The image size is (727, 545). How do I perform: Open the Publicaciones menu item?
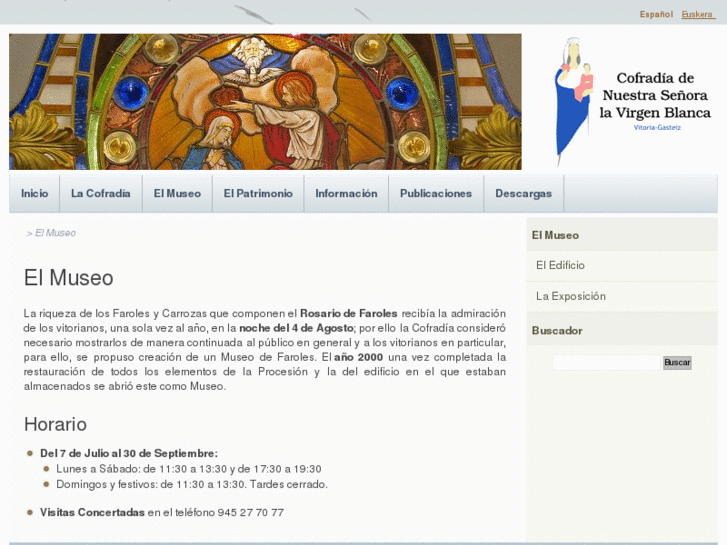(x=436, y=193)
